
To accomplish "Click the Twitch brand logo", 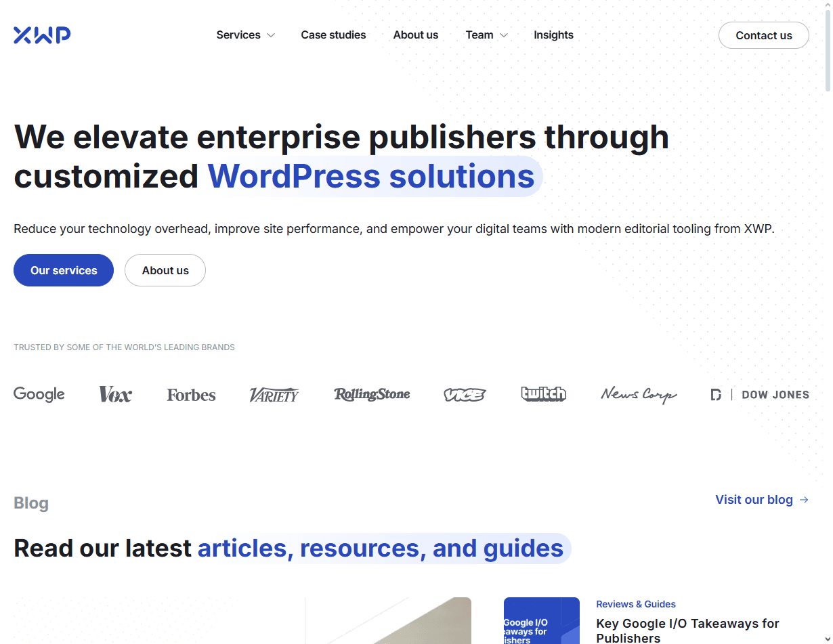I will pos(543,394).
